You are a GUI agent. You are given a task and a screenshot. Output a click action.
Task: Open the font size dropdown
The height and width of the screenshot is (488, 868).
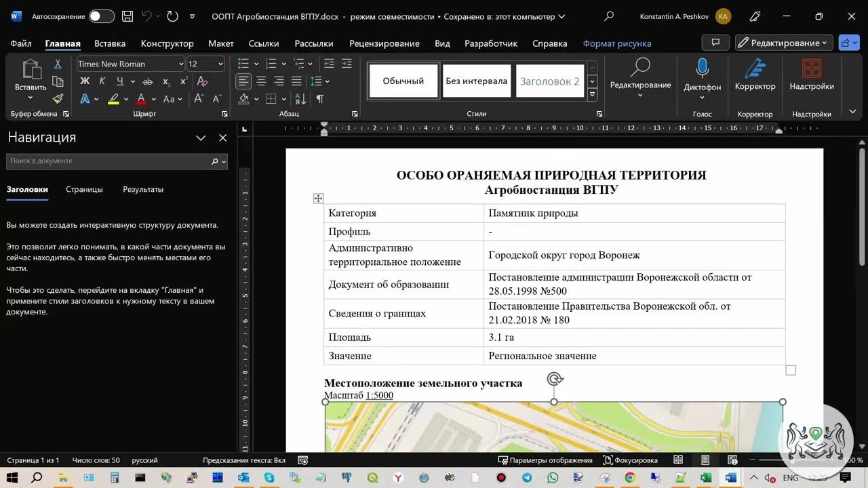pos(220,64)
